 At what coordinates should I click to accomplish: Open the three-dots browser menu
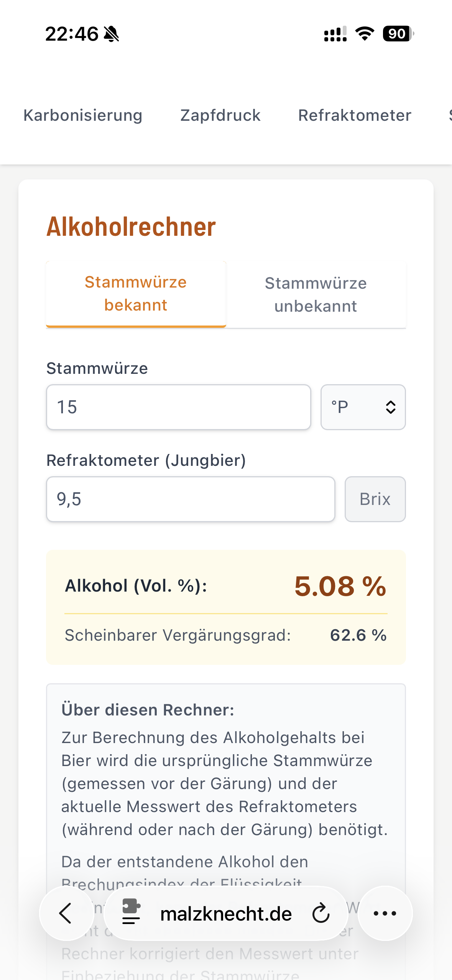point(385,913)
